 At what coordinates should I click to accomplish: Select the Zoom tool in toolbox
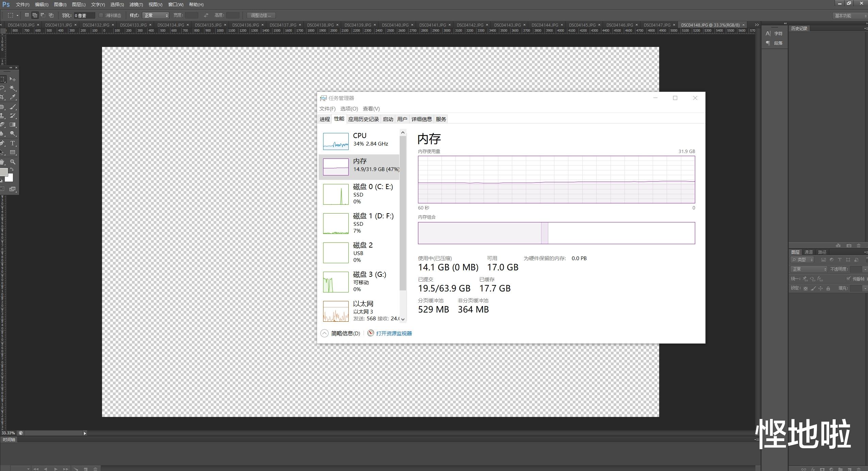pos(13,162)
